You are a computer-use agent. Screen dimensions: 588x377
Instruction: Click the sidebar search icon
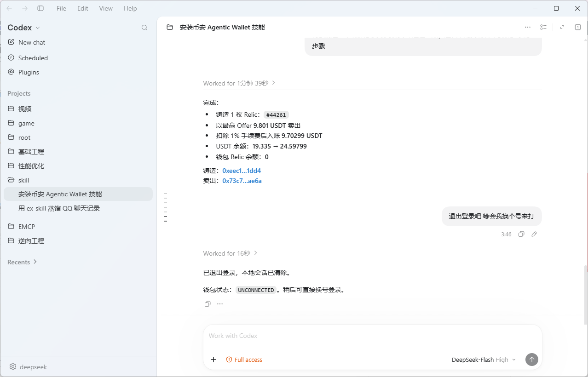[x=144, y=28]
